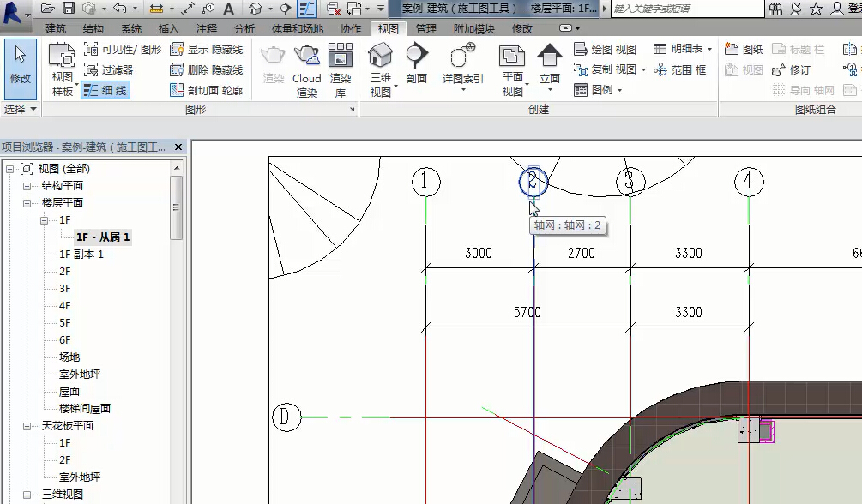Image resolution: width=862 pixels, height=504 pixels.
Task: Collapse the 天花板平面 tree node
Action: tap(27, 426)
